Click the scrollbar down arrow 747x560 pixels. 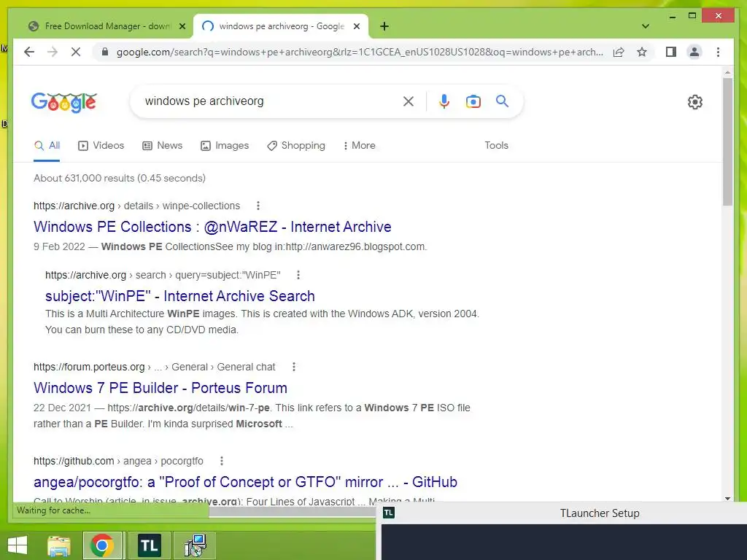click(x=727, y=499)
